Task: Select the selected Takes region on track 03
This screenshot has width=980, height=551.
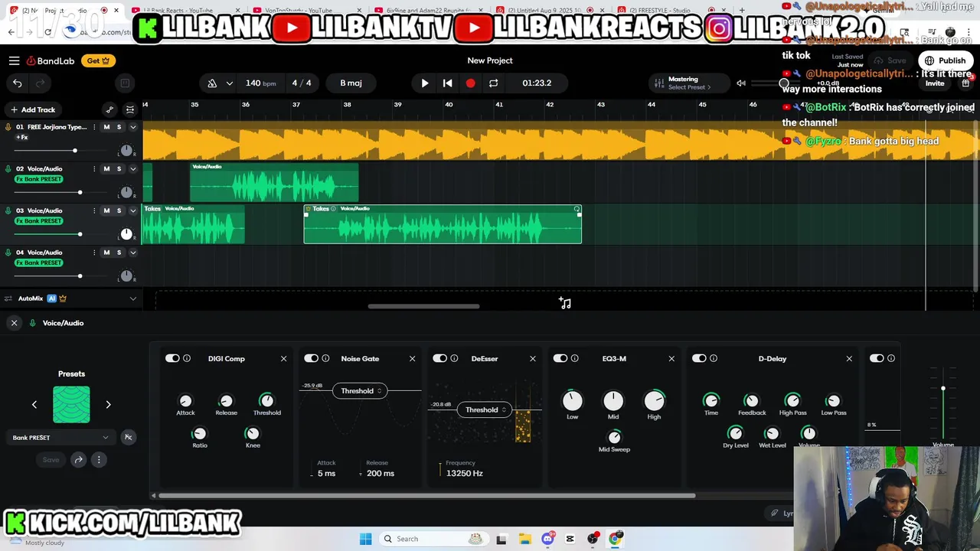Action: pos(443,224)
